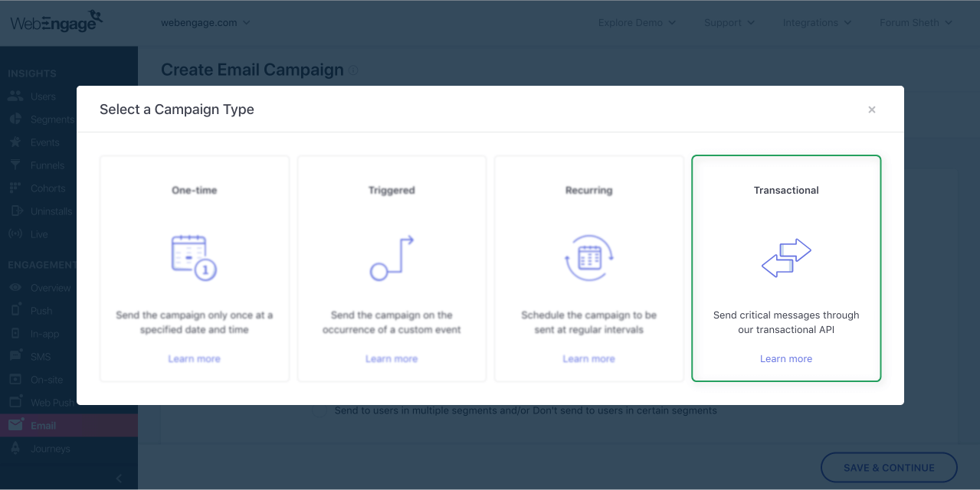Open the Support menu
Image resolution: width=980 pixels, height=490 pixels.
(x=729, y=22)
